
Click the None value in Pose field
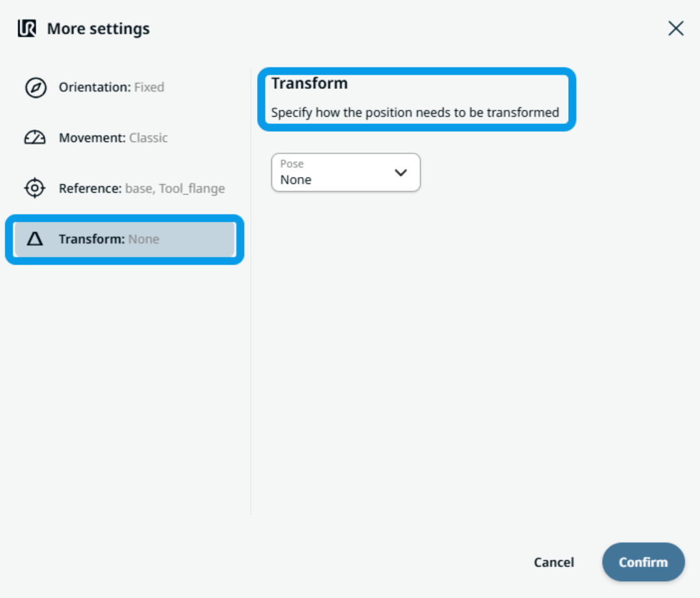click(x=296, y=180)
